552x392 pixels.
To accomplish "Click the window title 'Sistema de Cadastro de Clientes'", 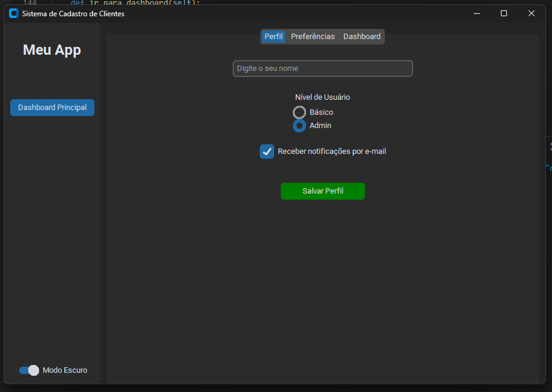I will (73, 14).
